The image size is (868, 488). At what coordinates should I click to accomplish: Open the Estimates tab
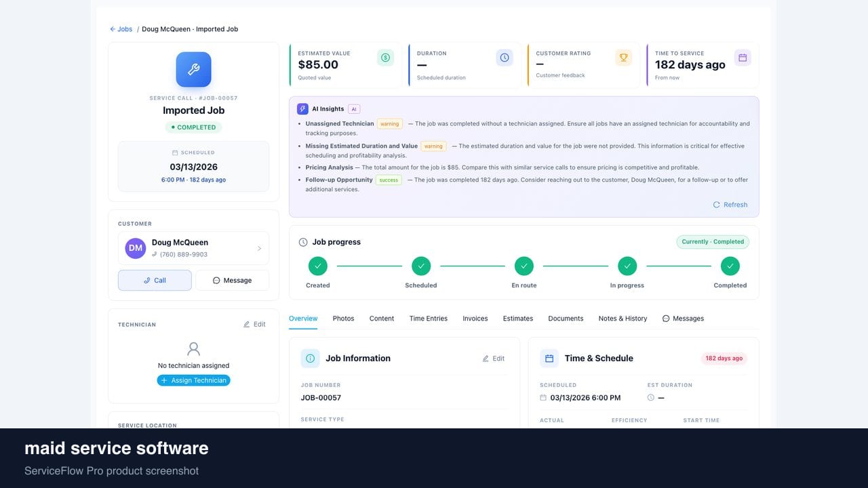[x=518, y=319]
